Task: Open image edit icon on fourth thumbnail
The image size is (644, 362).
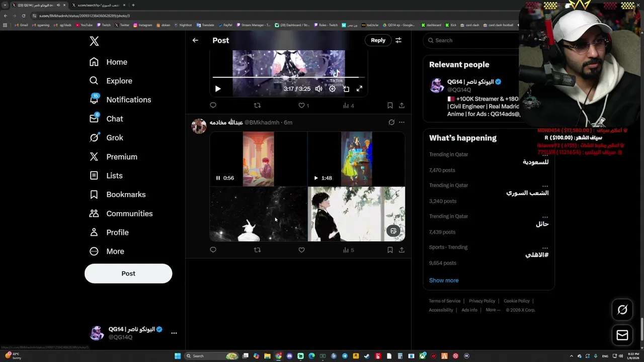Action: tap(393, 231)
